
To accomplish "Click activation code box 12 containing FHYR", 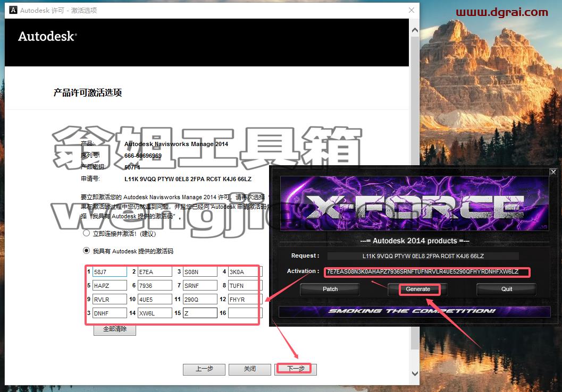I will (245, 299).
